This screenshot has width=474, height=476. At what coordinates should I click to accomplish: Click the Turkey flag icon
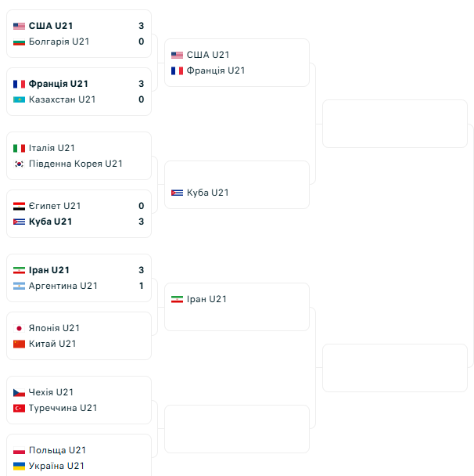pos(19,408)
